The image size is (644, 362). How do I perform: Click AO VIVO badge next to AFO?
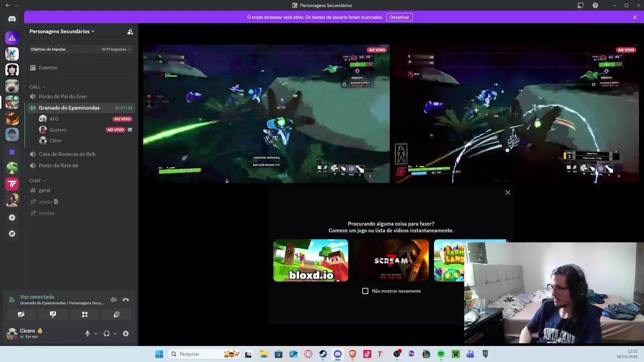122,119
